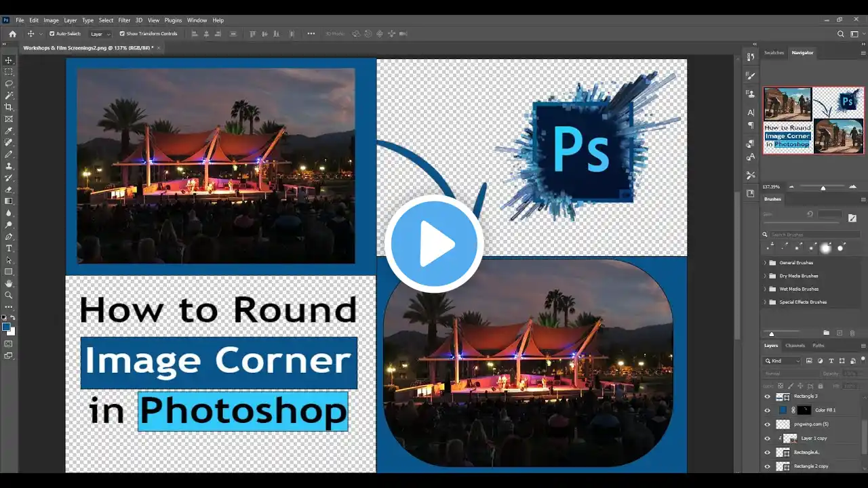Expand the General Brushes folder

click(x=766, y=263)
